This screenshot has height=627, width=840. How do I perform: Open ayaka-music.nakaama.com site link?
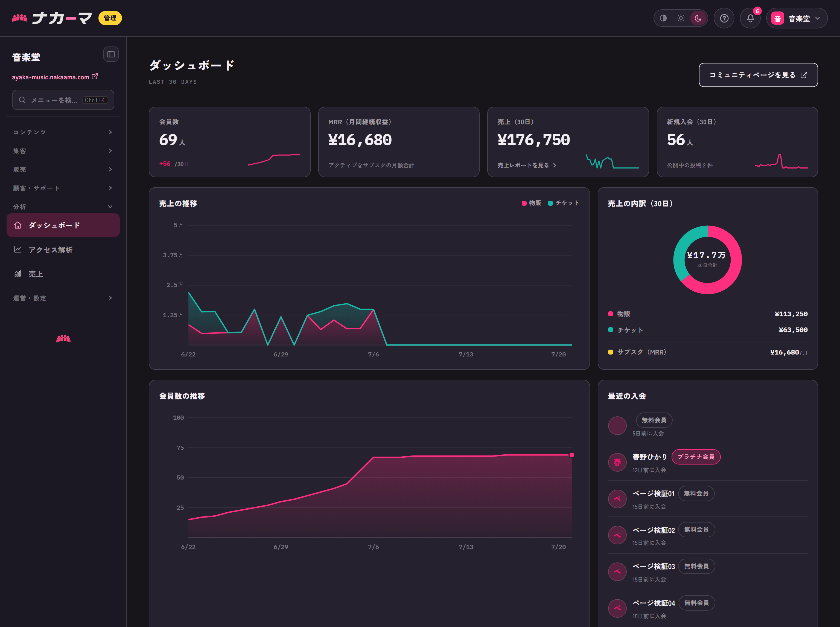click(x=55, y=77)
